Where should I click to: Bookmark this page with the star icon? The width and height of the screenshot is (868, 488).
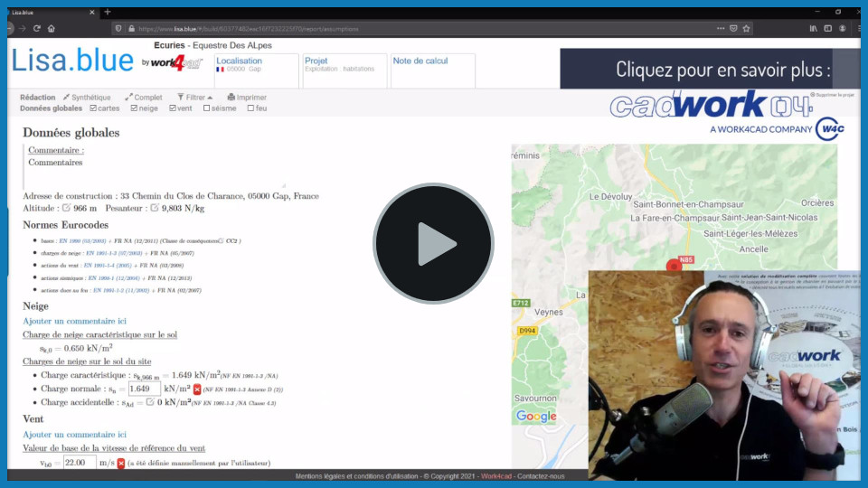click(746, 28)
